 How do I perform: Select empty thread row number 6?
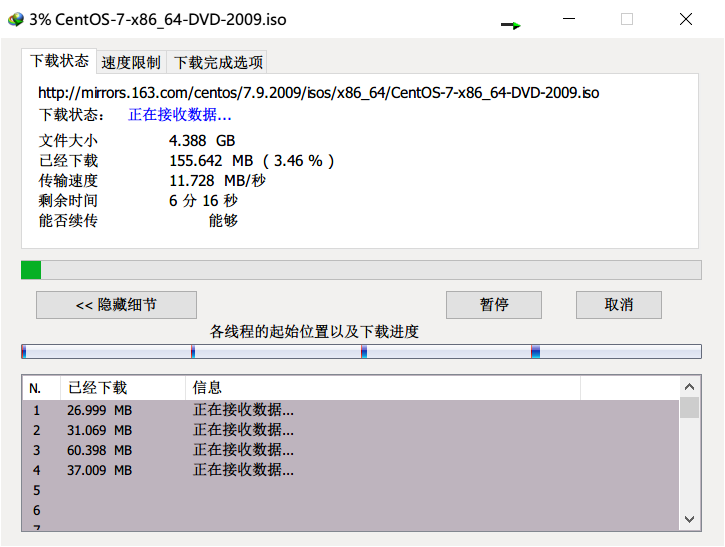pos(351,510)
